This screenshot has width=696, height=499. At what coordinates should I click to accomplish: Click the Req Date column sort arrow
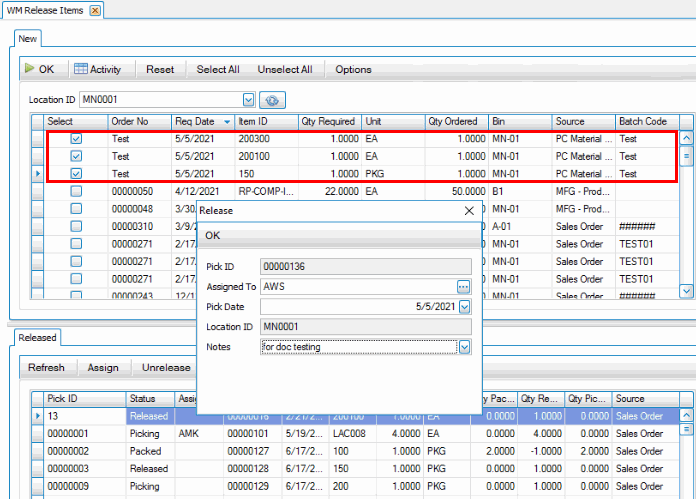coord(227,122)
